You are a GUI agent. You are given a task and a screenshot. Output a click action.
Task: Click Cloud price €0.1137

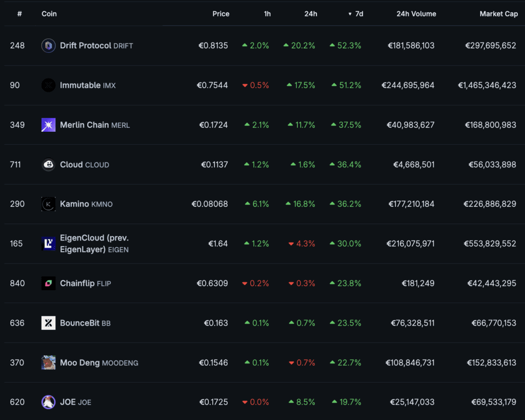pyautogui.click(x=214, y=165)
